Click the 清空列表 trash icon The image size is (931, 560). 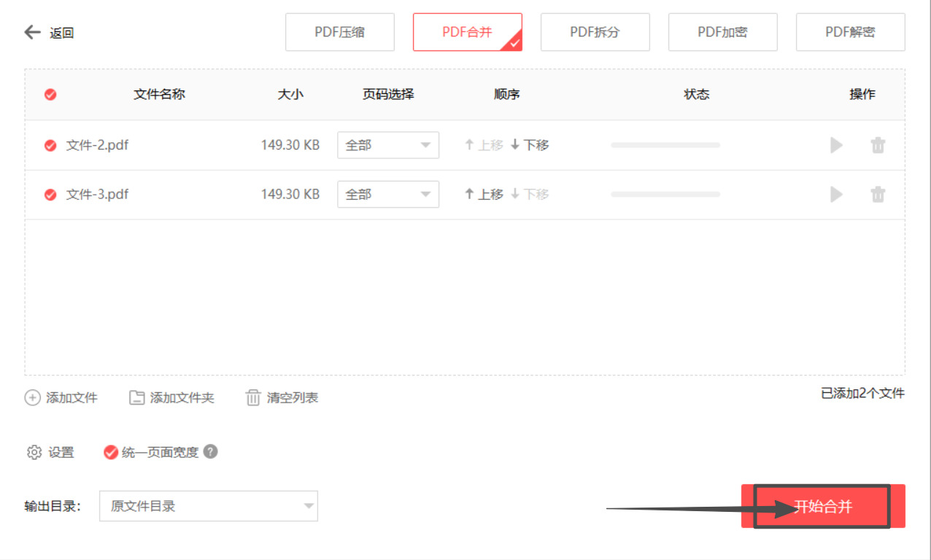pos(253,397)
